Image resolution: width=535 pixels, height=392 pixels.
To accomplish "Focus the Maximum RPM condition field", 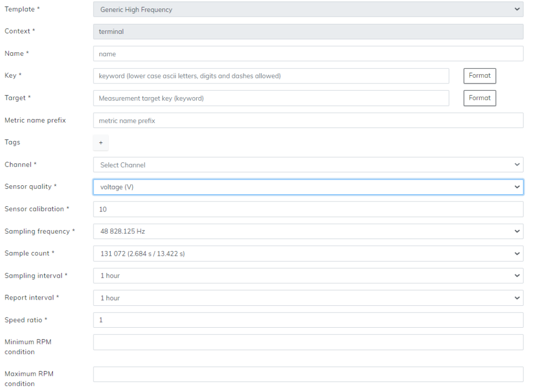I will coord(308,374).
